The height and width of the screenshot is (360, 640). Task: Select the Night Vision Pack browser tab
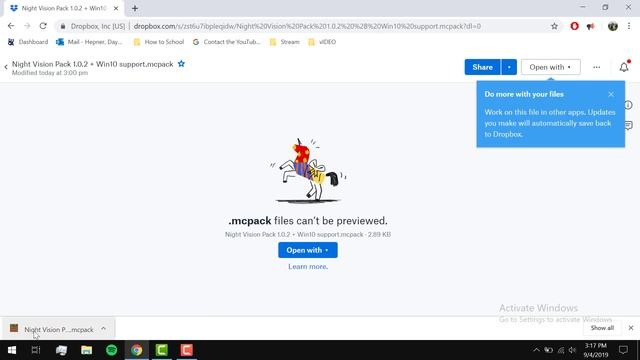coord(64,8)
